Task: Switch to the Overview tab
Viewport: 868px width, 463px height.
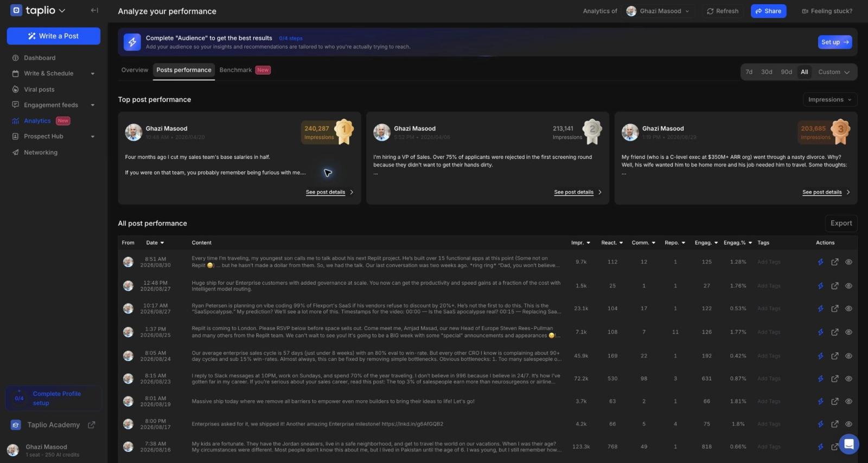Action: (135, 70)
